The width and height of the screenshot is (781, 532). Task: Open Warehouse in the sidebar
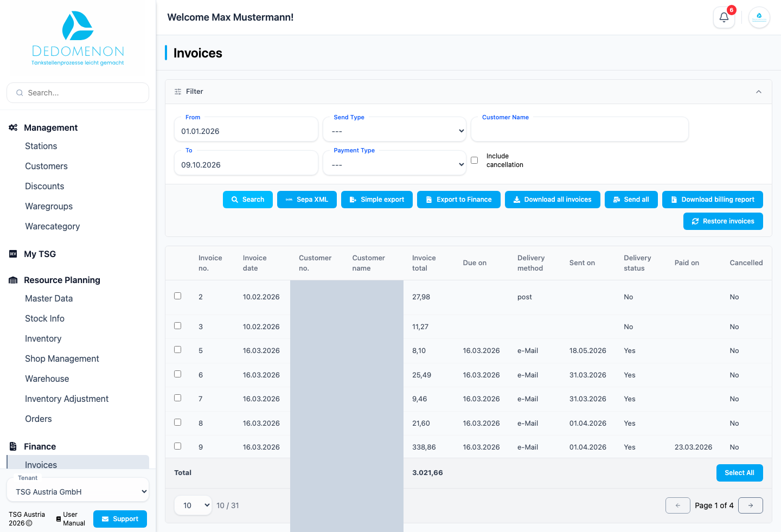(x=47, y=379)
